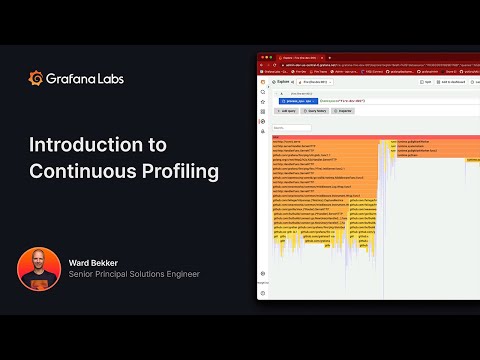Open the data source picker dropdown
The height and width of the screenshot is (360, 480).
315,82
